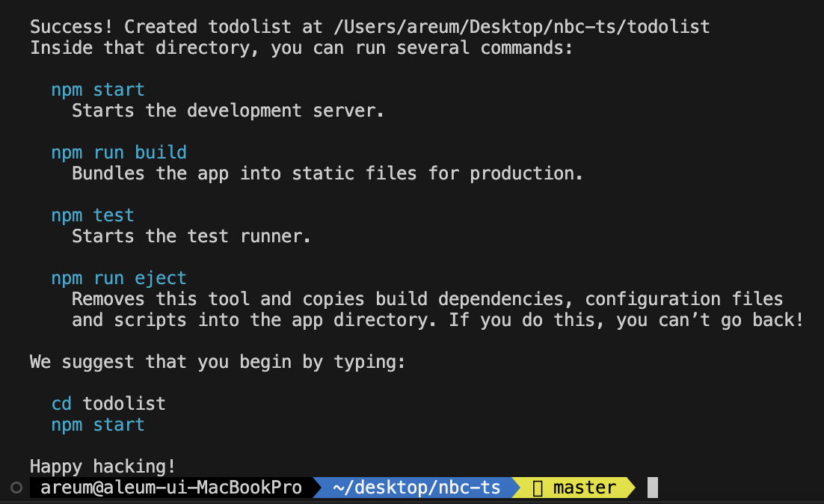This screenshot has width=824, height=504.
Task: Select the npm run build command text
Action: [119, 152]
